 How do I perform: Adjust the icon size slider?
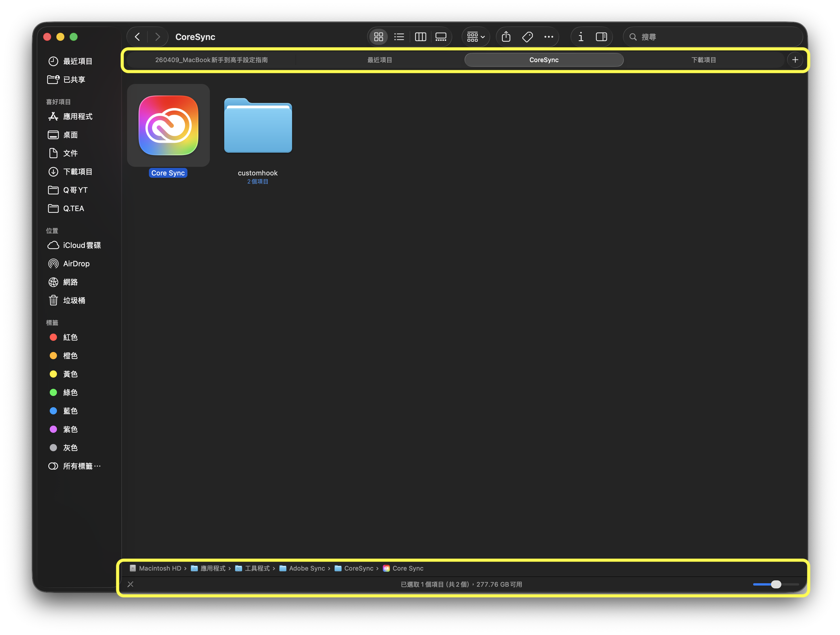(776, 584)
